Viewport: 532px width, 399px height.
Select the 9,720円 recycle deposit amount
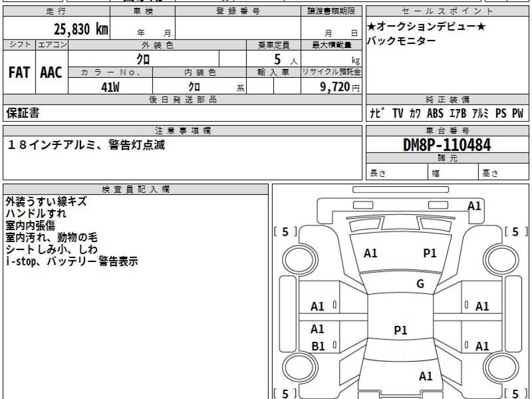point(340,87)
